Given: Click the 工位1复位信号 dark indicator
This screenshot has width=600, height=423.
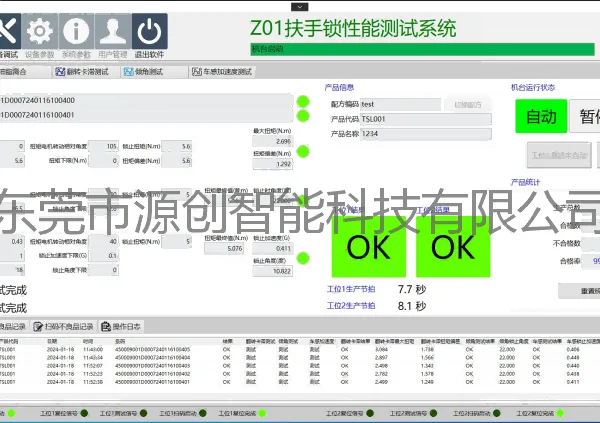Looking at the screenshot, I should 84,413.
